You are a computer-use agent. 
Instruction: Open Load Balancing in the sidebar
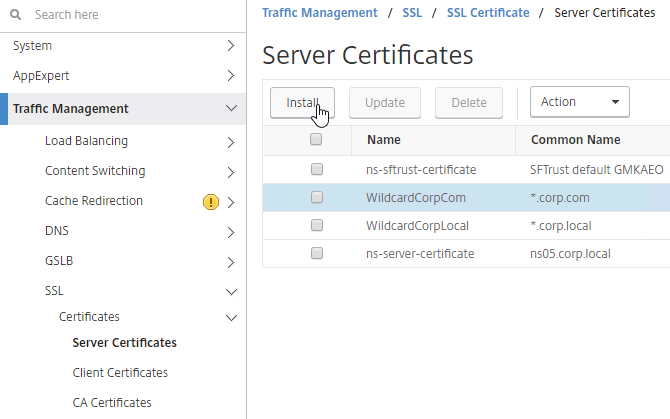pyautogui.click(x=86, y=141)
